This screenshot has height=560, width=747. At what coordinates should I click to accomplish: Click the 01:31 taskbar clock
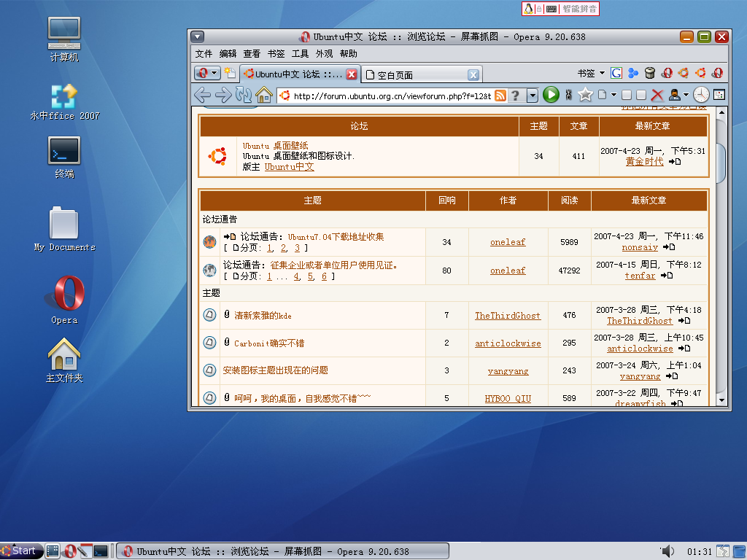[700, 551]
